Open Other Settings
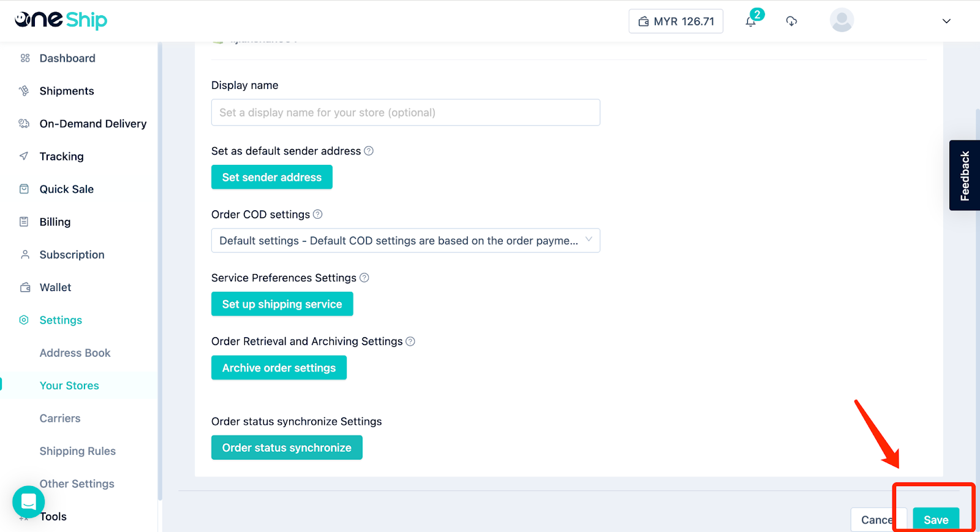980x532 pixels. pyautogui.click(x=77, y=484)
